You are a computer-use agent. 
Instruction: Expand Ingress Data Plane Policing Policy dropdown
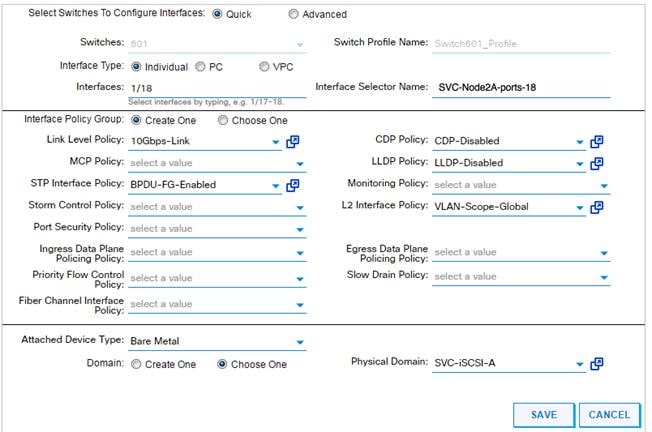pyautogui.click(x=300, y=253)
